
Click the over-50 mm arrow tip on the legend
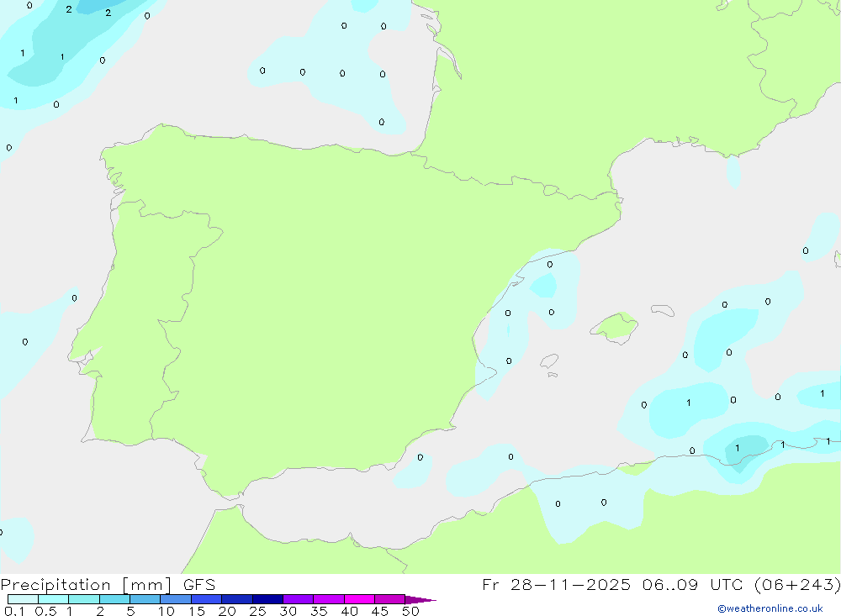[x=420, y=600]
